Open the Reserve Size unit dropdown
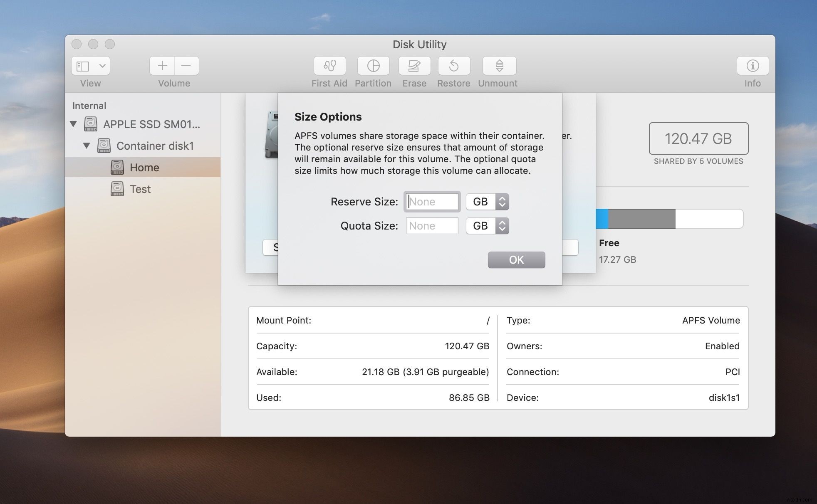817x504 pixels. 487,201
